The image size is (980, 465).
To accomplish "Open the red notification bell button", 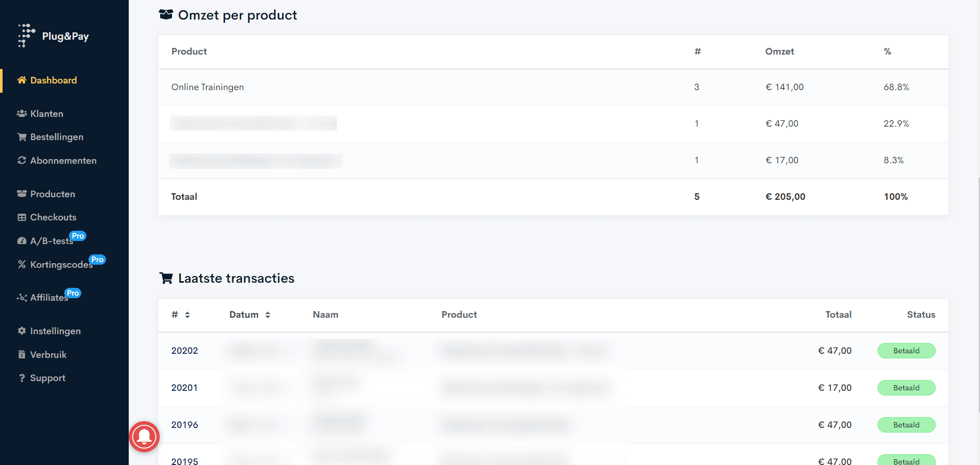I will tap(144, 437).
